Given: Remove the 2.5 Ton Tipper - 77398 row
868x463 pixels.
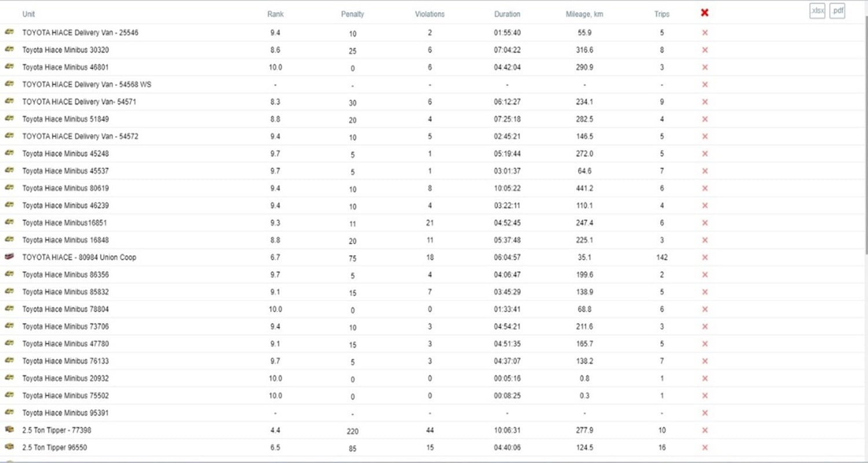Looking at the screenshot, I should pos(704,431).
